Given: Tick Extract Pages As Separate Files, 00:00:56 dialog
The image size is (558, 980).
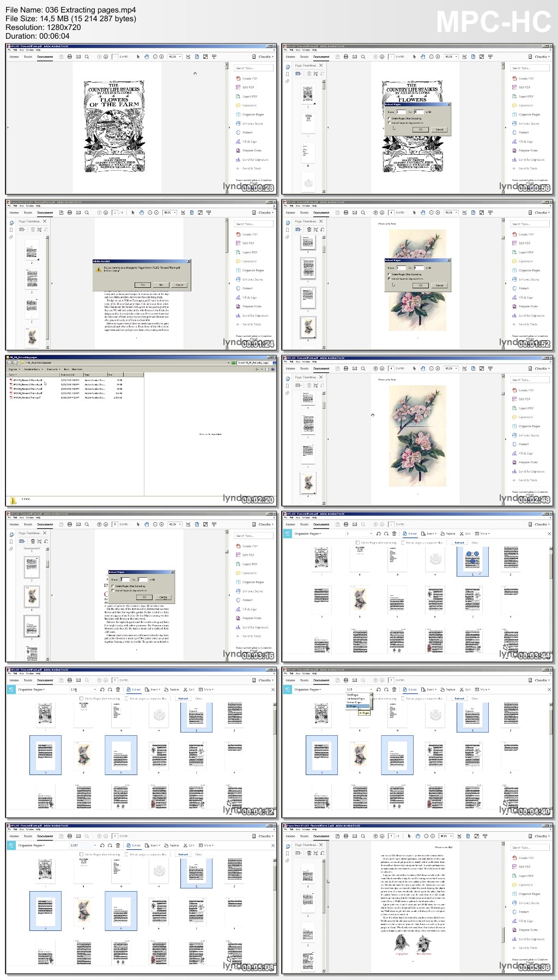Looking at the screenshot, I should 389,123.
